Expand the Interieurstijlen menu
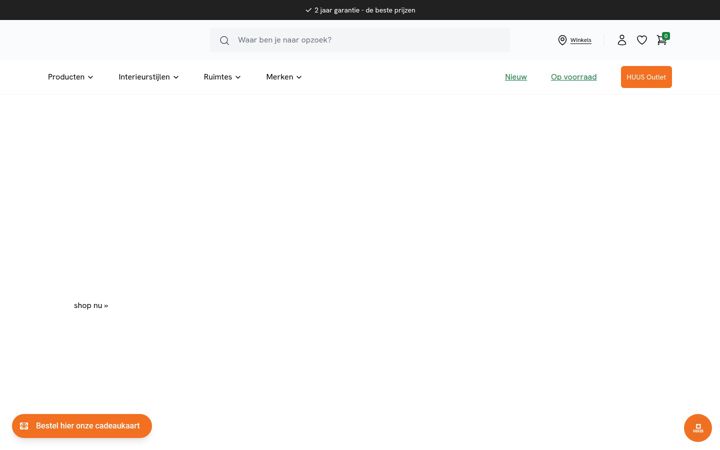This screenshot has width=720, height=450. tap(148, 77)
